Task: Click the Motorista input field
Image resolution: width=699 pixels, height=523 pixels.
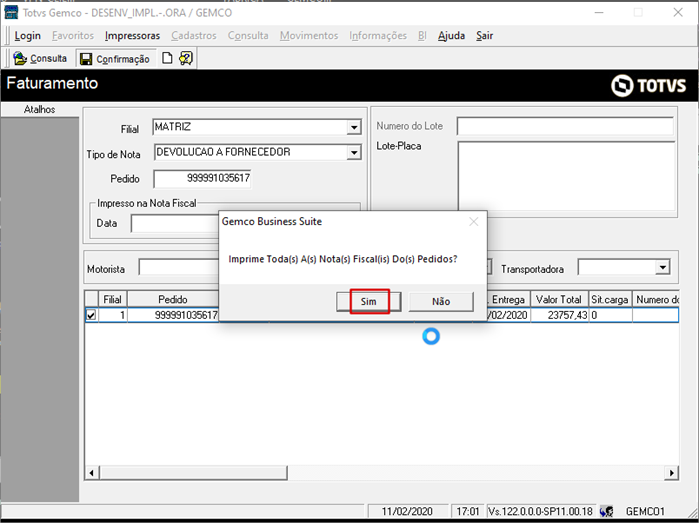Action: pos(179,268)
